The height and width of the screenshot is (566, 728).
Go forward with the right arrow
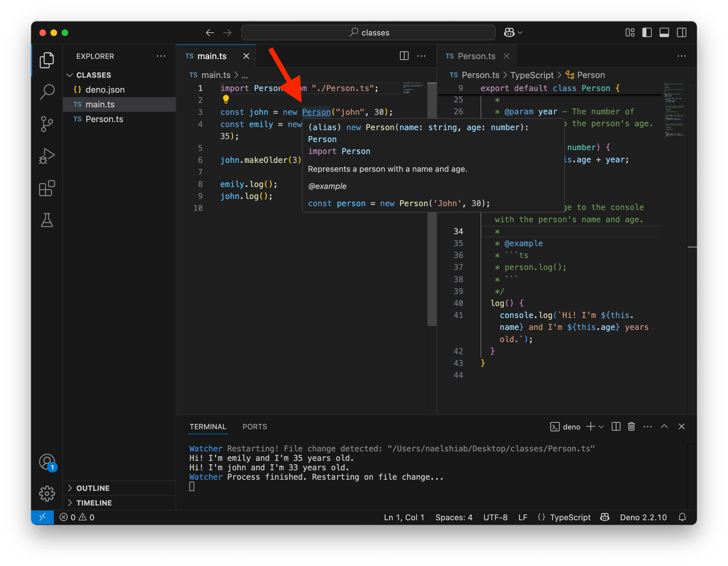tap(227, 33)
